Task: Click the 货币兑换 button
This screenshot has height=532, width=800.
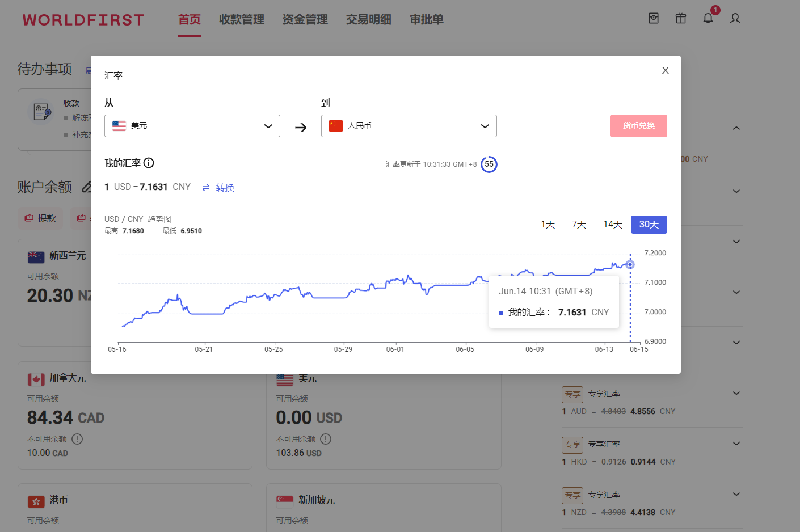Action: click(x=638, y=126)
